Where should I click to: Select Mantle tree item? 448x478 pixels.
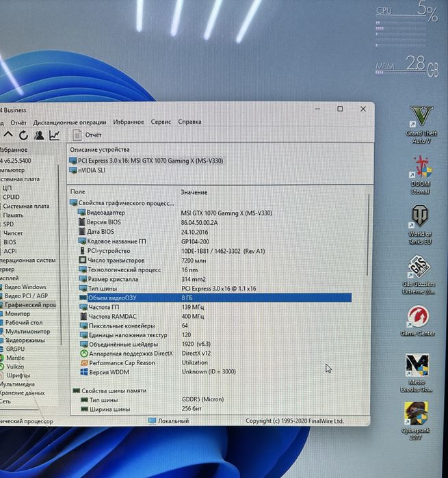click(12, 358)
